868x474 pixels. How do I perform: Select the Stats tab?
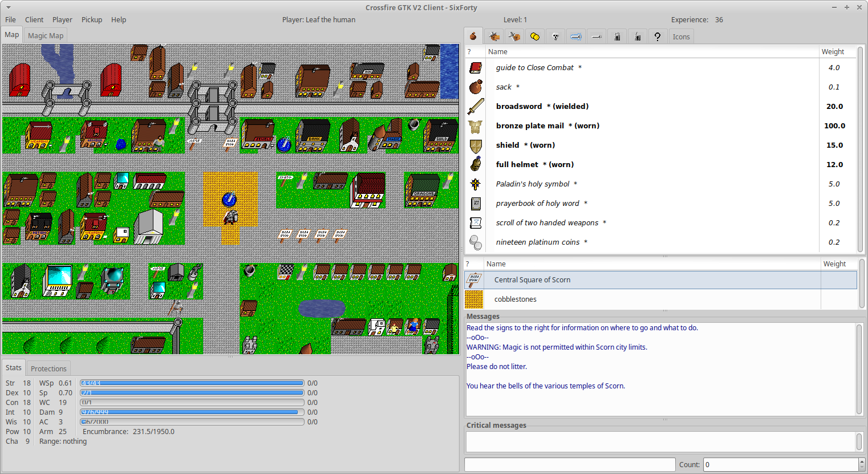(14, 368)
